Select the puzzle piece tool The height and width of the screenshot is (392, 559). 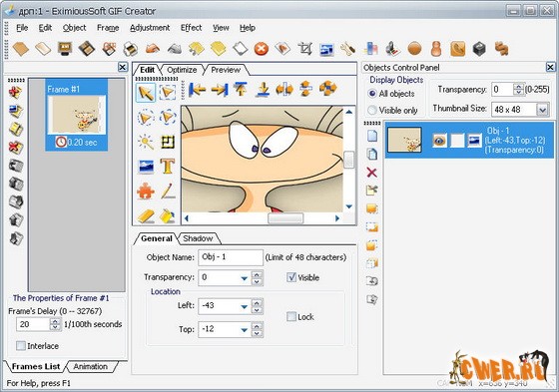pyautogui.click(x=146, y=191)
